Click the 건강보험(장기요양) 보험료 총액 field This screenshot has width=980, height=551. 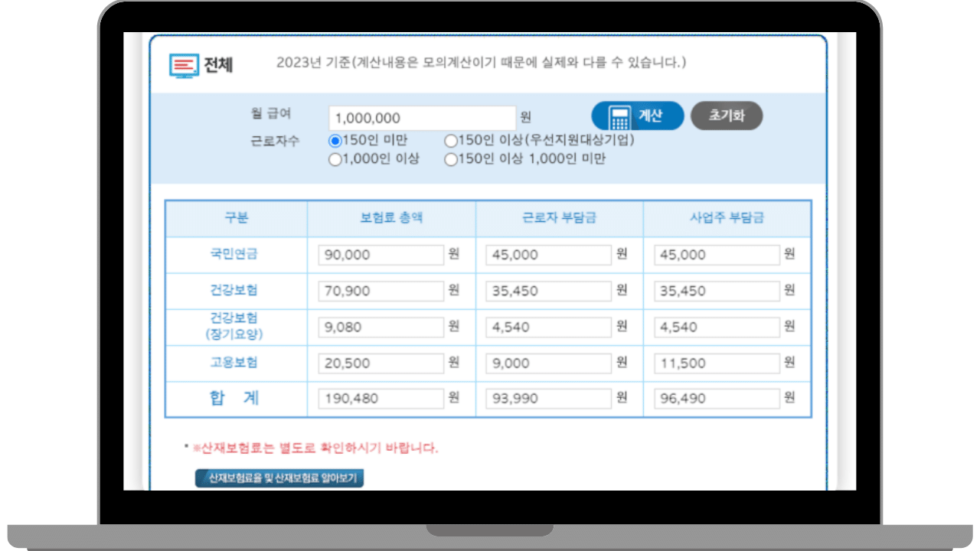pos(381,327)
